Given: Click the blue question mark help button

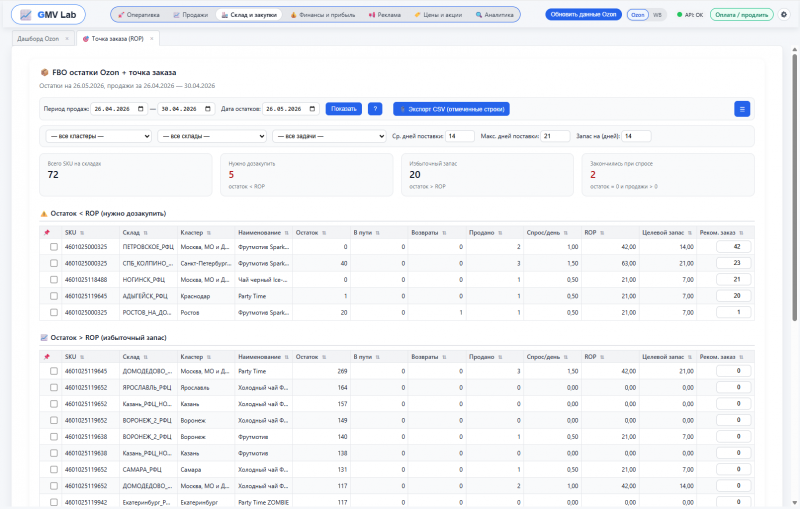Looking at the screenshot, I should (x=375, y=109).
